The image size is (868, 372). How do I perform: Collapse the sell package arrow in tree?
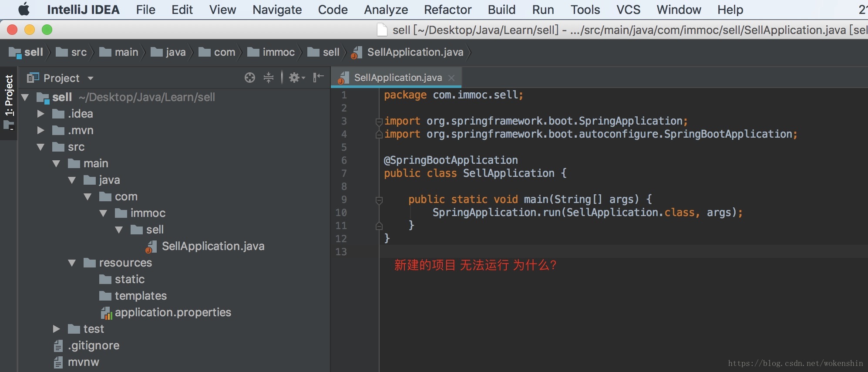tap(119, 230)
